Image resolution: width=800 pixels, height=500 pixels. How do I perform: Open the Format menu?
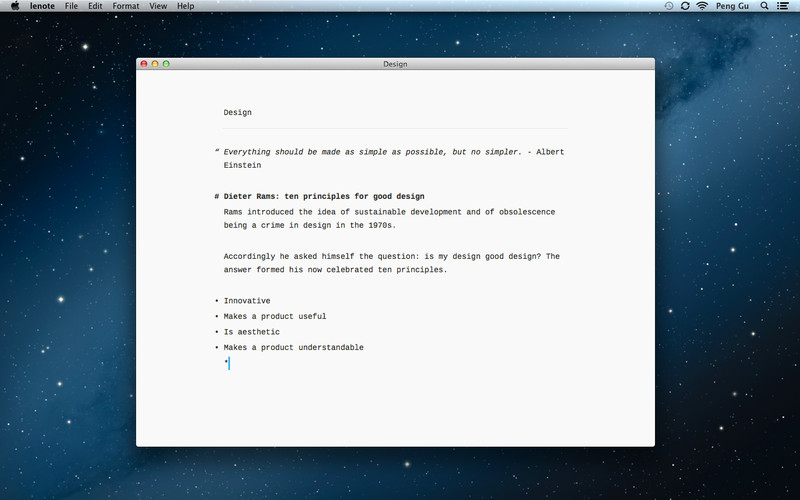pos(126,6)
